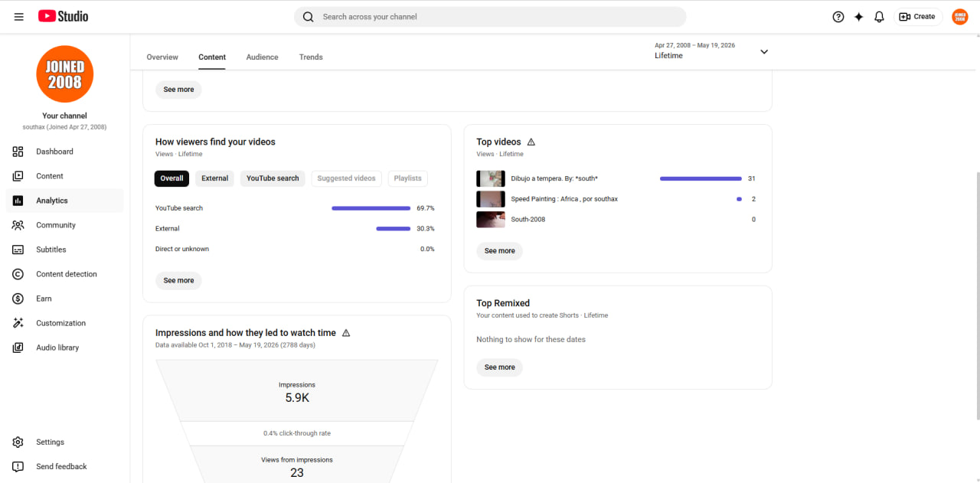
Task: Open the Trends tab
Action: (311, 57)
